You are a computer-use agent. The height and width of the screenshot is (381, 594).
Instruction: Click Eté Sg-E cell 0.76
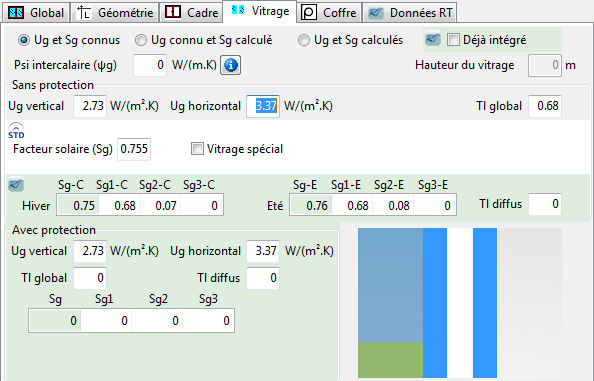click(311, 206)
